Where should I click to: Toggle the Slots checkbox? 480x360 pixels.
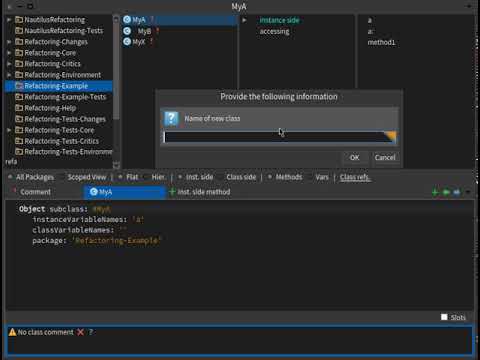tap(444, 317)
